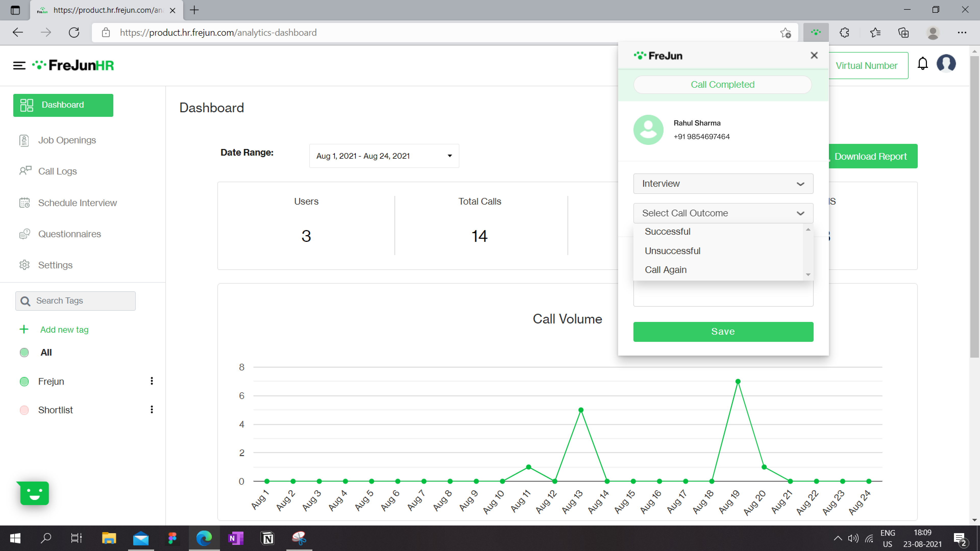Click the Search Tags input field
The height and width of the screenshot is (551, 980).
pos(76,301)
